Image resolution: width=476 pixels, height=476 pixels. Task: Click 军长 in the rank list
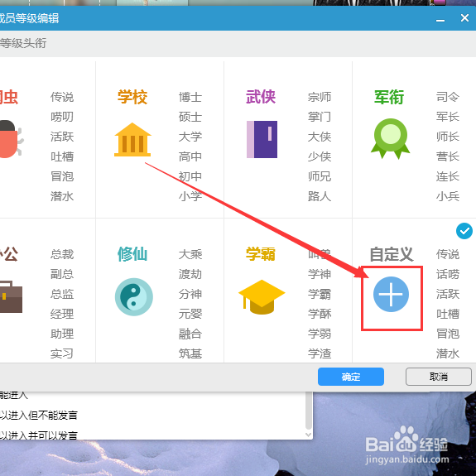coord(448,117)
